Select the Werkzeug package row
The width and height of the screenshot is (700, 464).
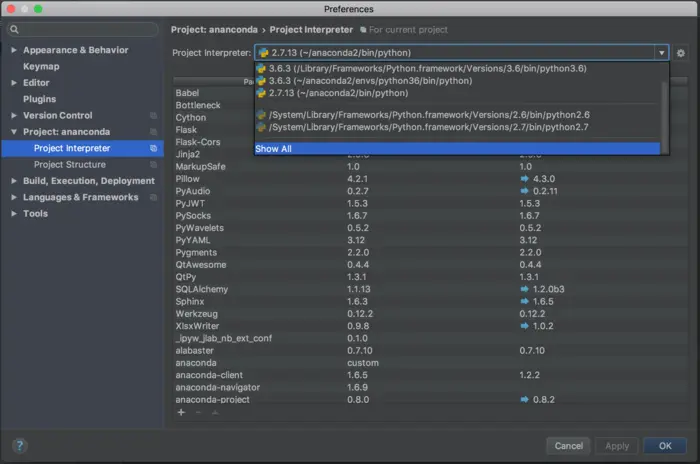point(430,314)
